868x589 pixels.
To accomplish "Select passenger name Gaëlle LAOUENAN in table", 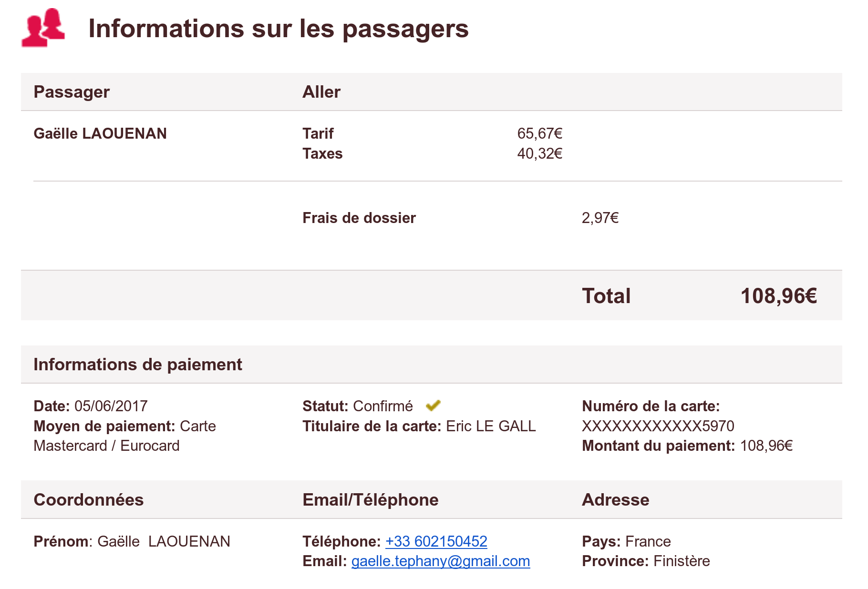I will coord(100,133).
